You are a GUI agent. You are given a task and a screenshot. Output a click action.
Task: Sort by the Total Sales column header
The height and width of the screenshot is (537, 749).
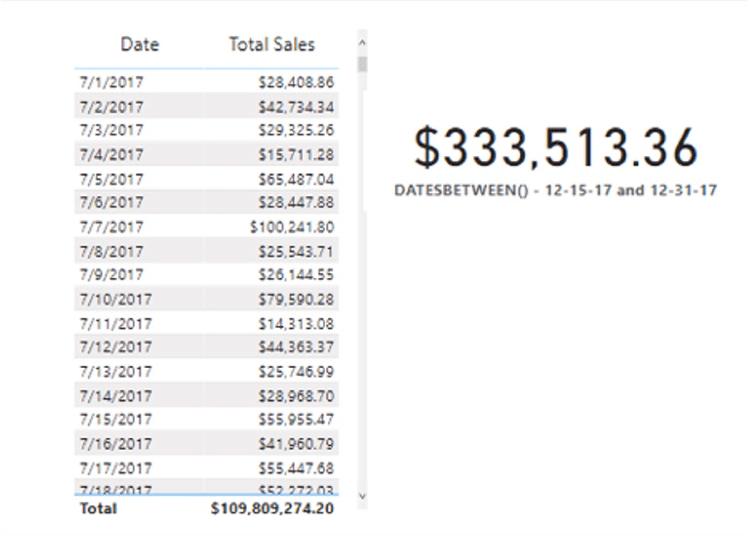(271, 44)
